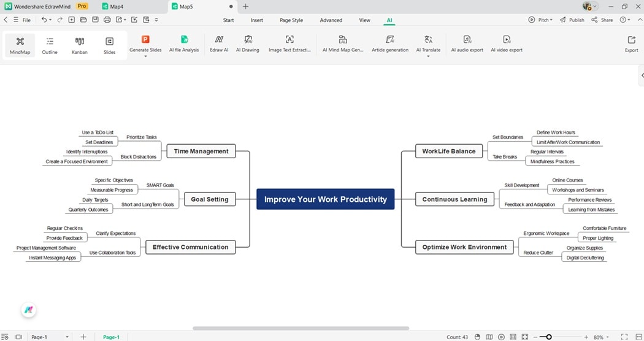Print the mind map
This screenshot has height=341, width=644.
(x=107, y=20)
